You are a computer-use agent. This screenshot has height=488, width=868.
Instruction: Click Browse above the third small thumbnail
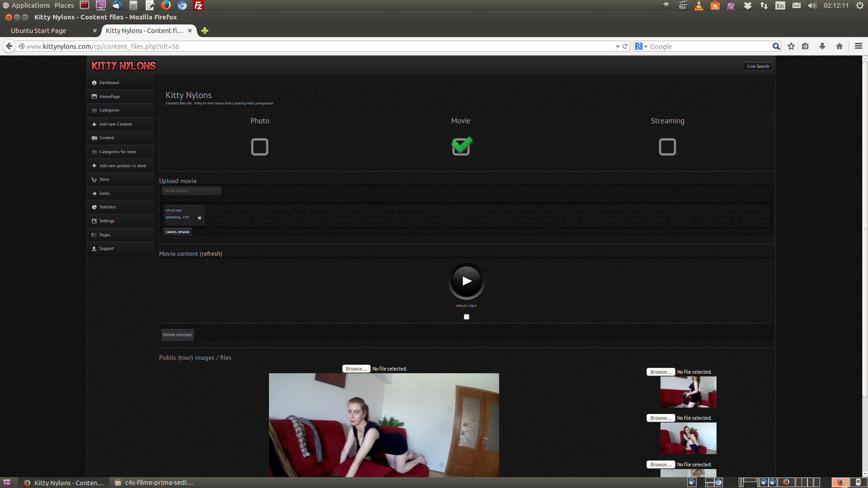[660, 465]
